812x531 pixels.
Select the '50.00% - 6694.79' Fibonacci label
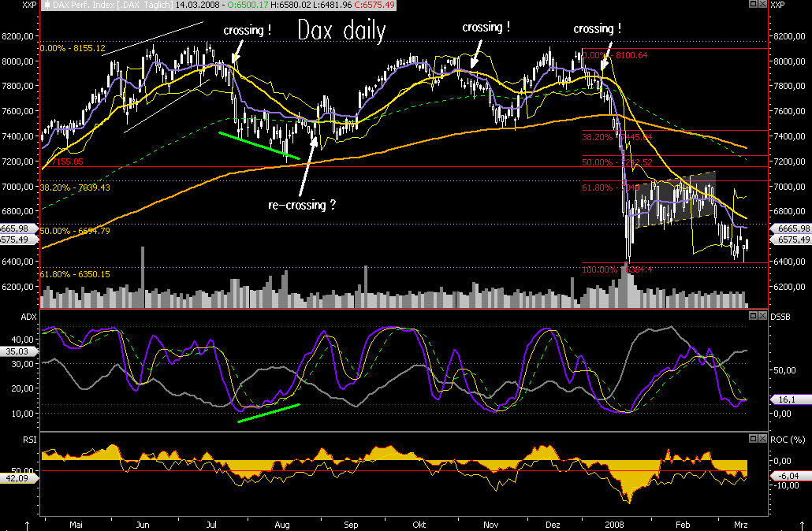coord(75,231)
